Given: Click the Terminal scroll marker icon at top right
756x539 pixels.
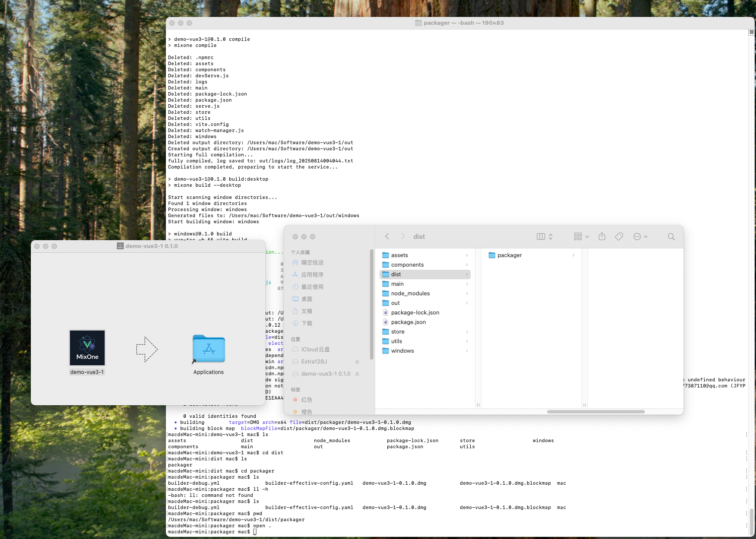Looking at the screenshot, I should coord(751,32).
